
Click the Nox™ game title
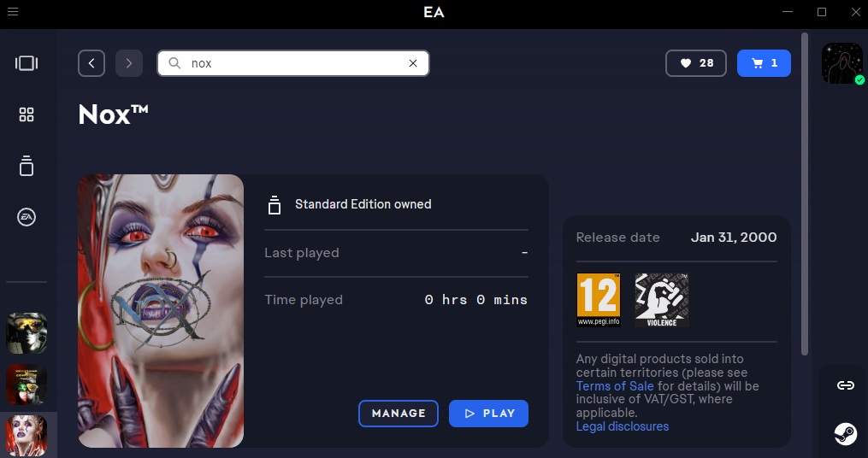click(114, 114)
